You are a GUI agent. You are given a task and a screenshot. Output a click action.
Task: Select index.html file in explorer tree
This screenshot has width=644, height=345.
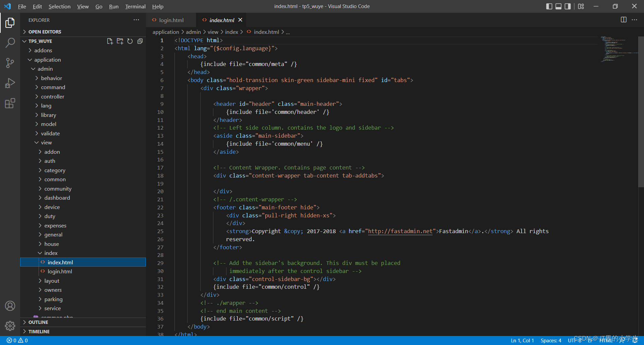[x=83, y=262]
